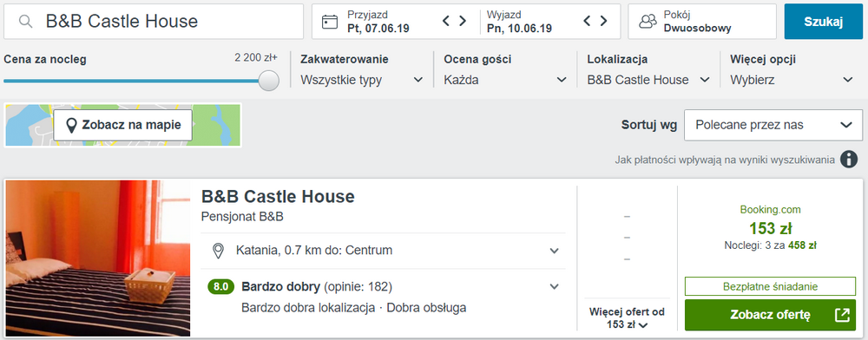The width and height of the screenshot is (868, 340).
Task: Open the Więcej opcji Wybierz dropdown
Action: coord(792,80)
